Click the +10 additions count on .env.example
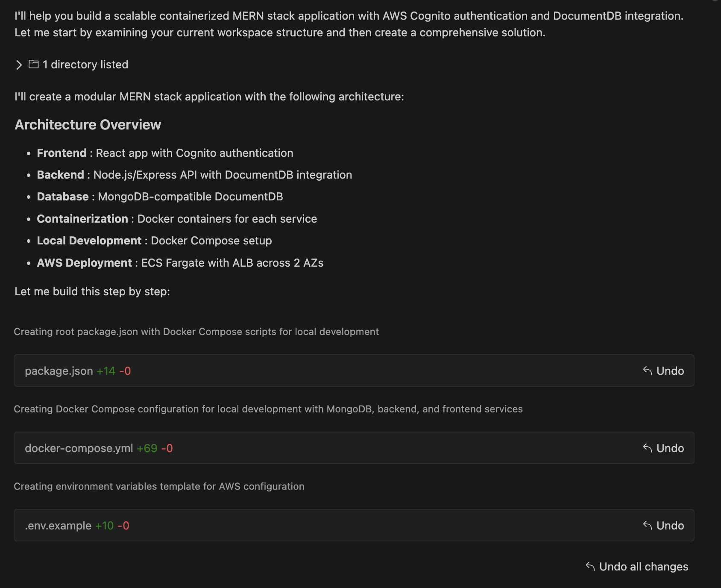 coord(104,526)
